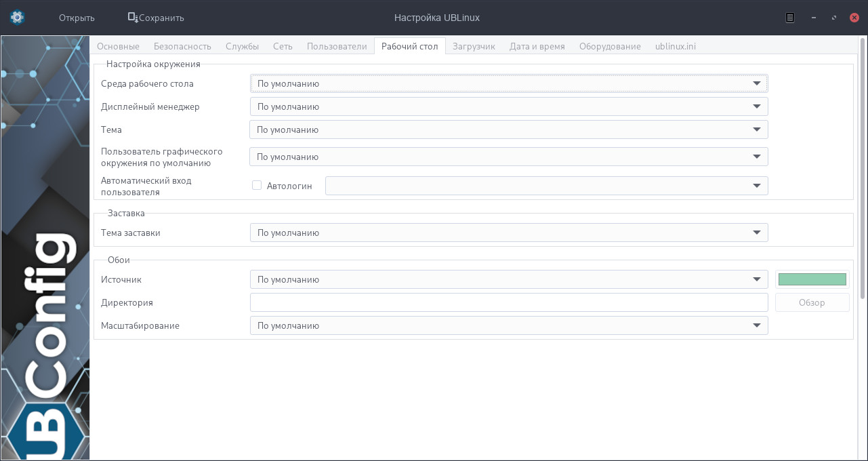Open the Службы tab
The image size is (868, 461).
(x=242, y=46)
